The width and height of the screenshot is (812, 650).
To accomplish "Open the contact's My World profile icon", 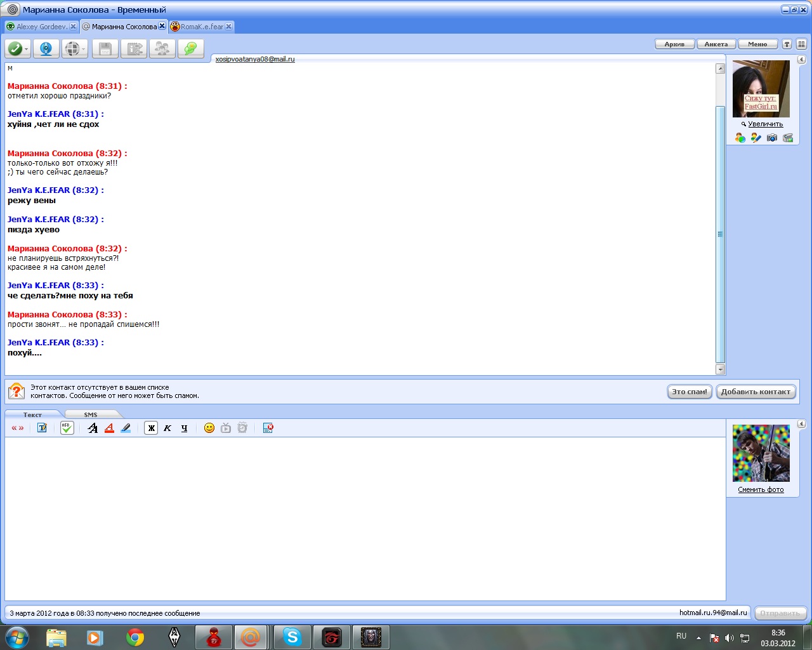I will [740, 138].
